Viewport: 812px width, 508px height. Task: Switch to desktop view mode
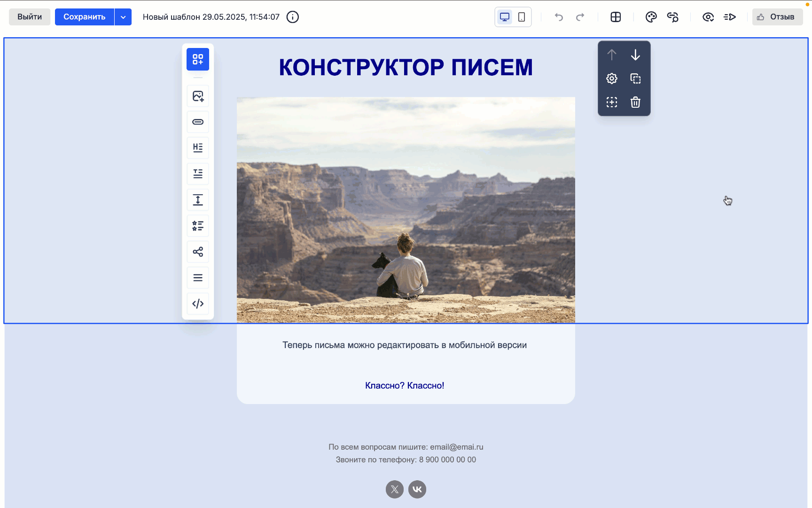(505, 16)
